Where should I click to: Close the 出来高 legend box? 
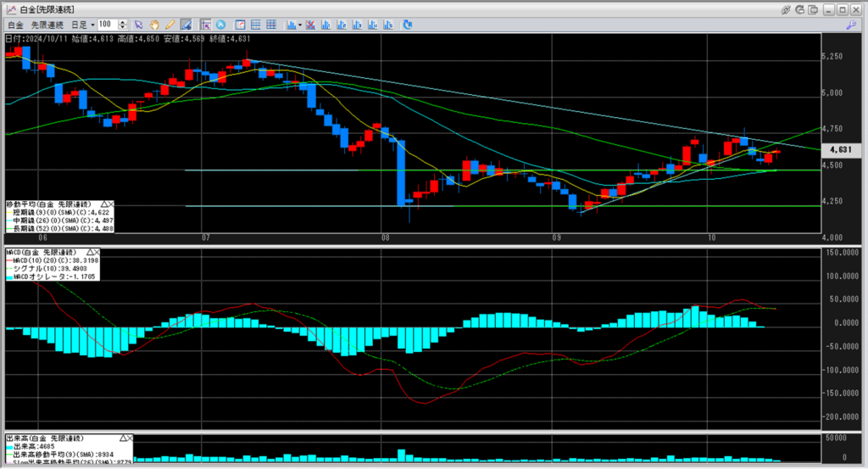pyautogui.click(x=130, y=438)
